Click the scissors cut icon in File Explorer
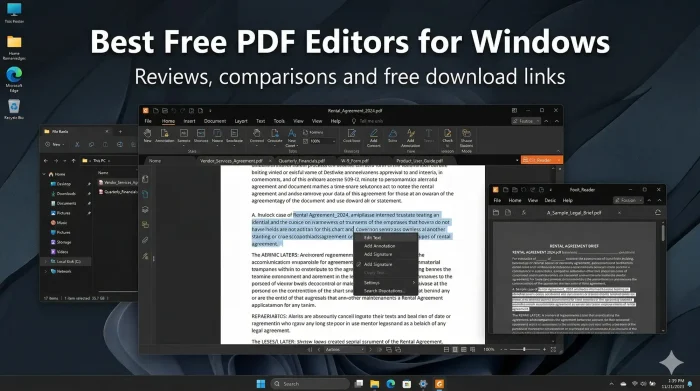700x391 pixels. pyautogui.click(x=77, y=145)
